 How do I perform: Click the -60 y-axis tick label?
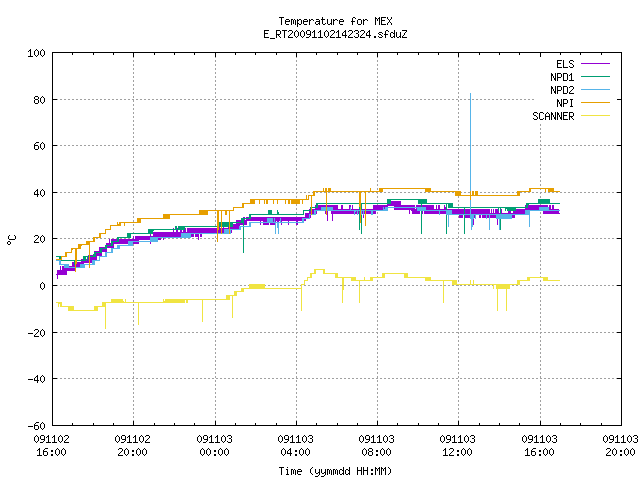click(x=36, y=426)
